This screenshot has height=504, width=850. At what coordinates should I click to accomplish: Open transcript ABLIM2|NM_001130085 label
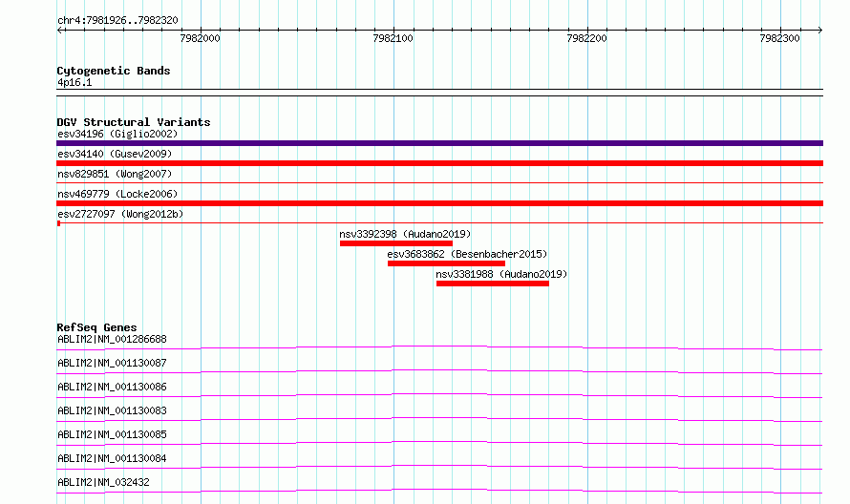(x=112, y=434)
